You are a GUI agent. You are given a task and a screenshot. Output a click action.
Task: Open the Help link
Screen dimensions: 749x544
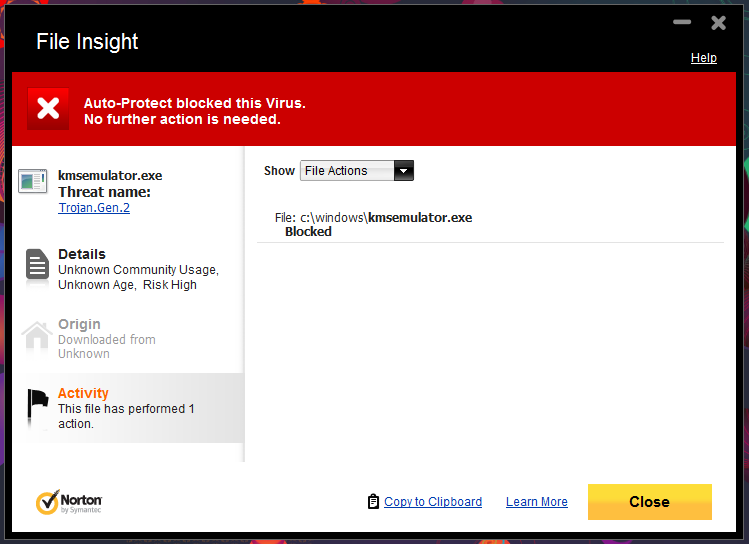point(704,58)
